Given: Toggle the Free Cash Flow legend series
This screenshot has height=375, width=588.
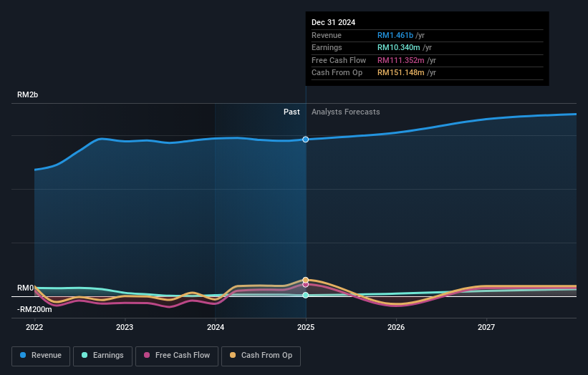Looking at the screenshot, I should [177, 356].
